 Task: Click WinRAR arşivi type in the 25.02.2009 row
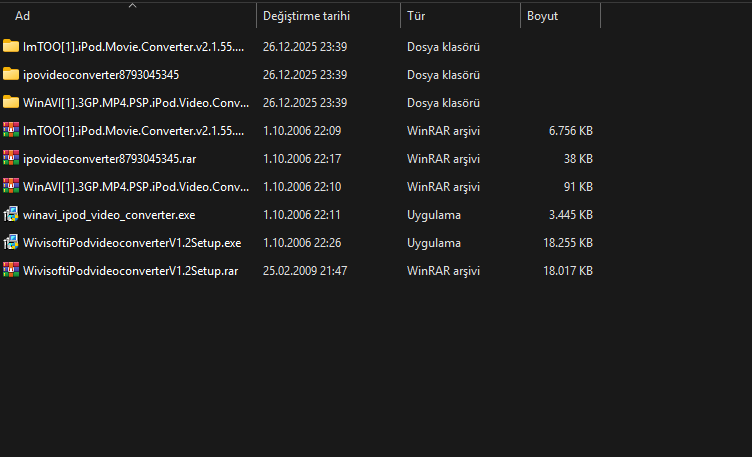click(443, 270)
